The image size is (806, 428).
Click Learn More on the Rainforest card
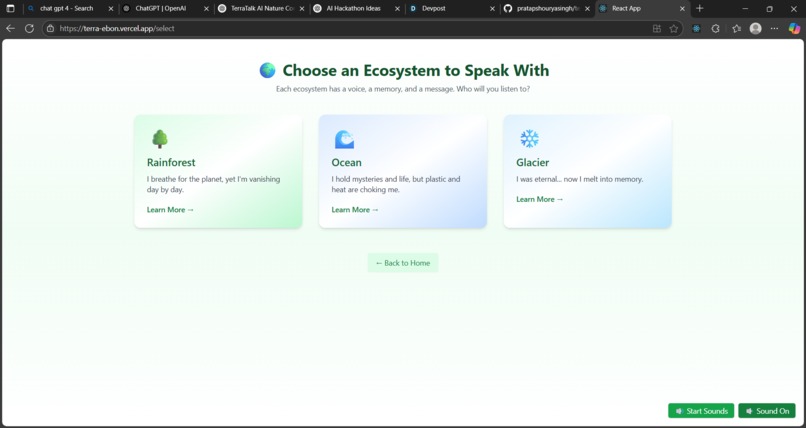[170, 210]
